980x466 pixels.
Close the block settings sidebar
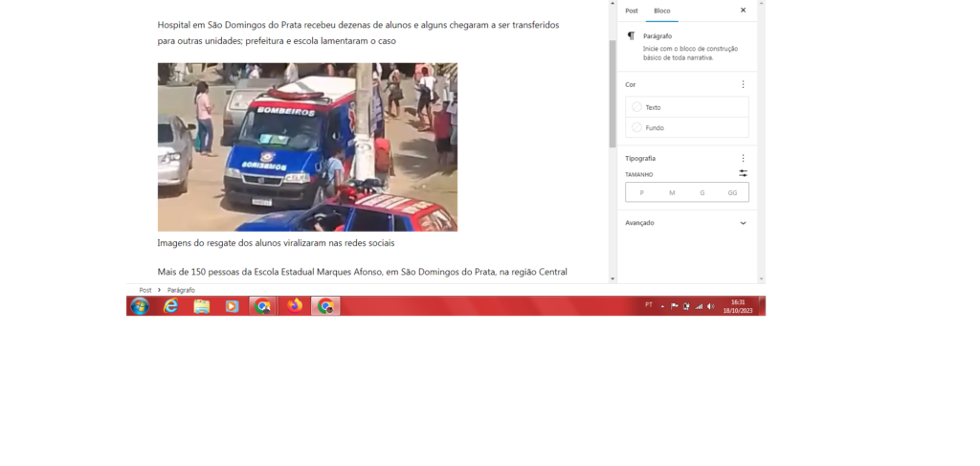pos(744,10)
